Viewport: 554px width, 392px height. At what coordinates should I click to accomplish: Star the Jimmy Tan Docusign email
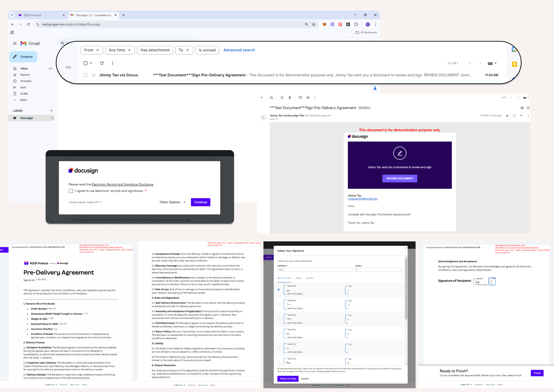(94, 75)
